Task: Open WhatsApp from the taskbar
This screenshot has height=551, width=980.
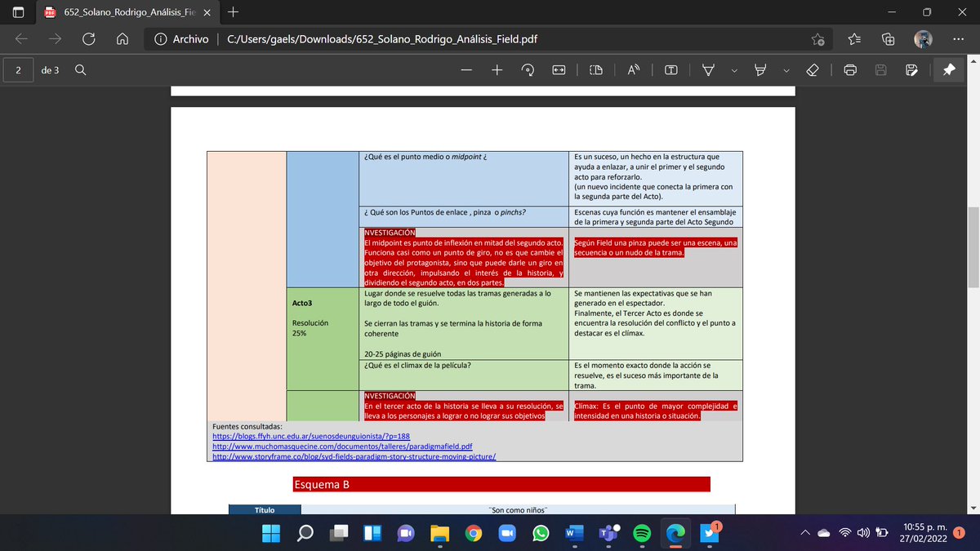Action: pos(540,533)
